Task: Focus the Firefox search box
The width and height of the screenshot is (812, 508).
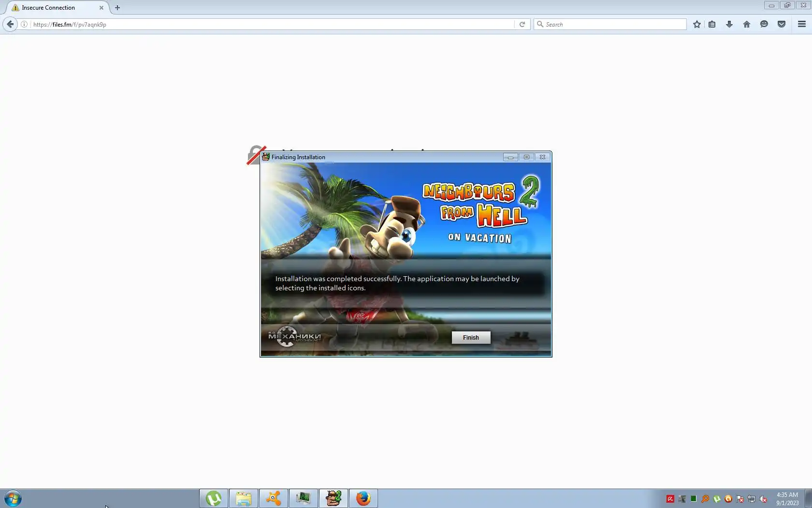Action: pyautogui.click(x=610, y=24)
